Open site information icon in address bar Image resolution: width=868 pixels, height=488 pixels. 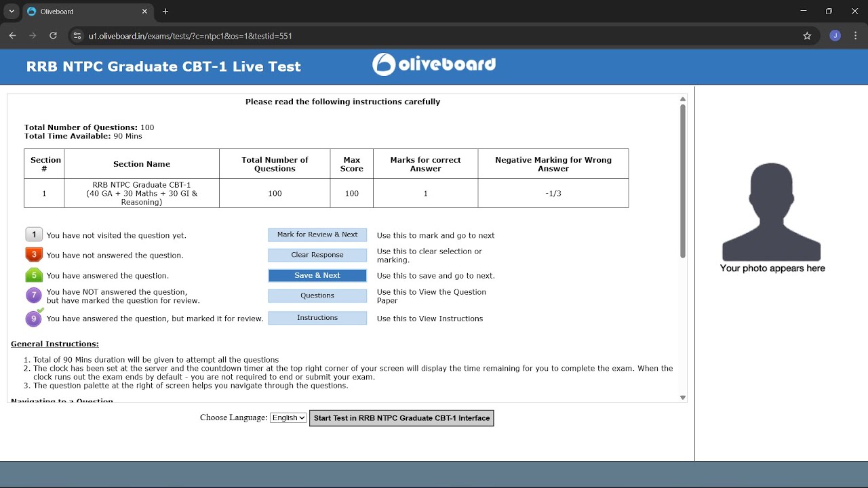pos(77,36)
